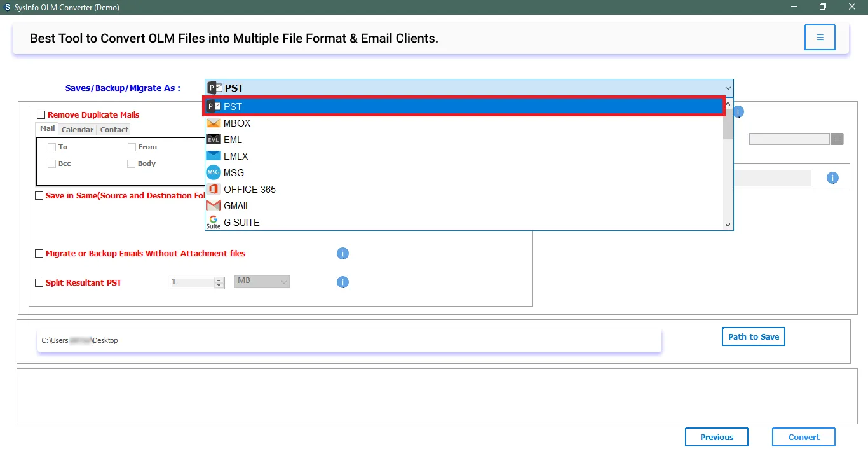
Task: Click the G Suite logo icon
Action: 214,222
